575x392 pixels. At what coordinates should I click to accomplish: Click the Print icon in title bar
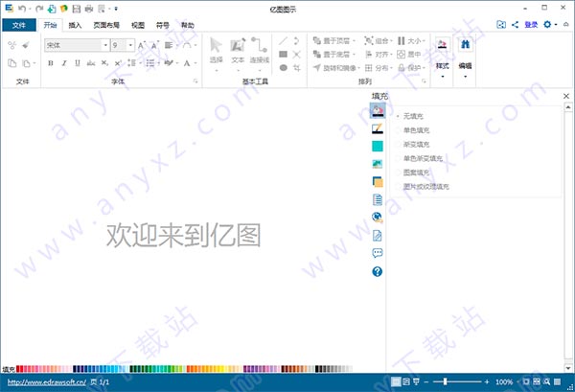(89, 9)
